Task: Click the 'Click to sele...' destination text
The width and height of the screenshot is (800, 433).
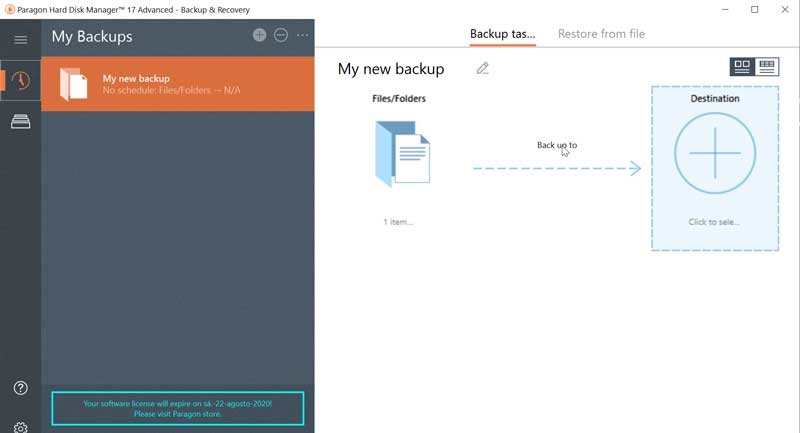Action: [x=714, y=222]
